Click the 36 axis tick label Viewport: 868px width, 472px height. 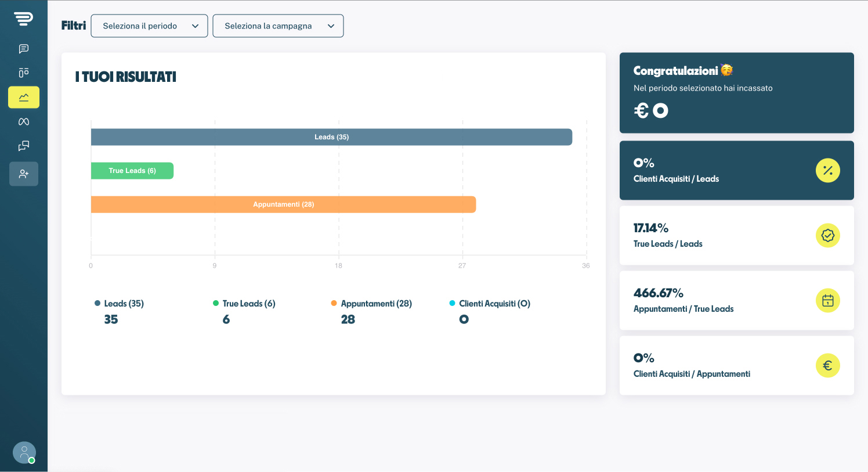point(586,265)
